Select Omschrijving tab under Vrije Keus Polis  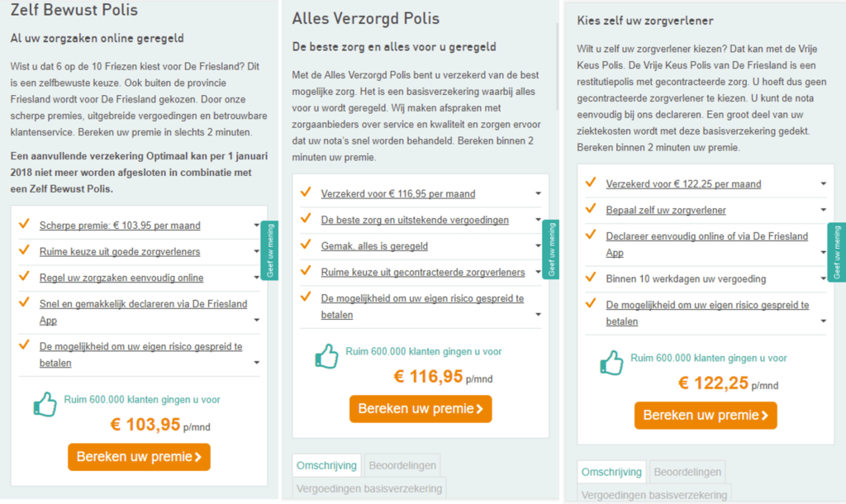611,472
